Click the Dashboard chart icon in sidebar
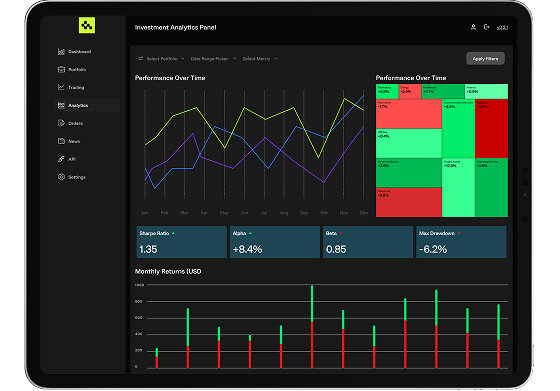 click(x=61, y=51)
